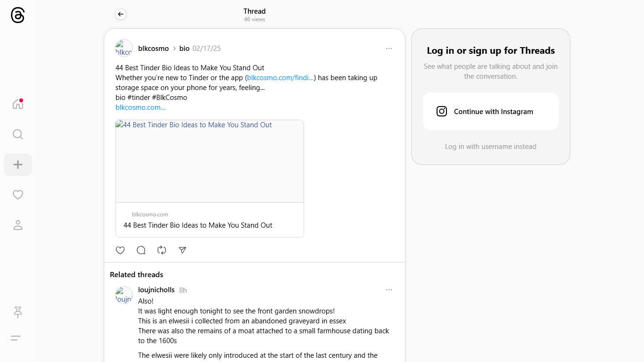
Task: Open the Tinder Bio Ideas link preview
Action: (x=210, y=178)
